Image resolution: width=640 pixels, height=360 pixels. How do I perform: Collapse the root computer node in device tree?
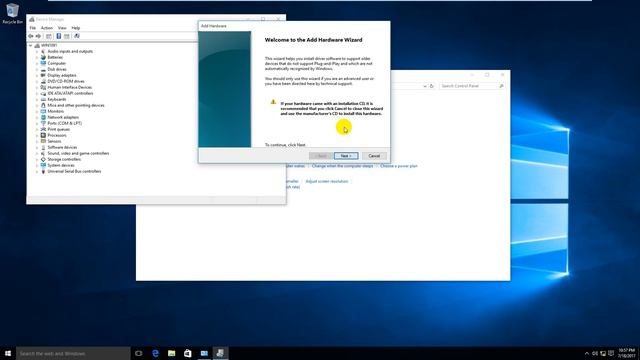click(31, 46)
